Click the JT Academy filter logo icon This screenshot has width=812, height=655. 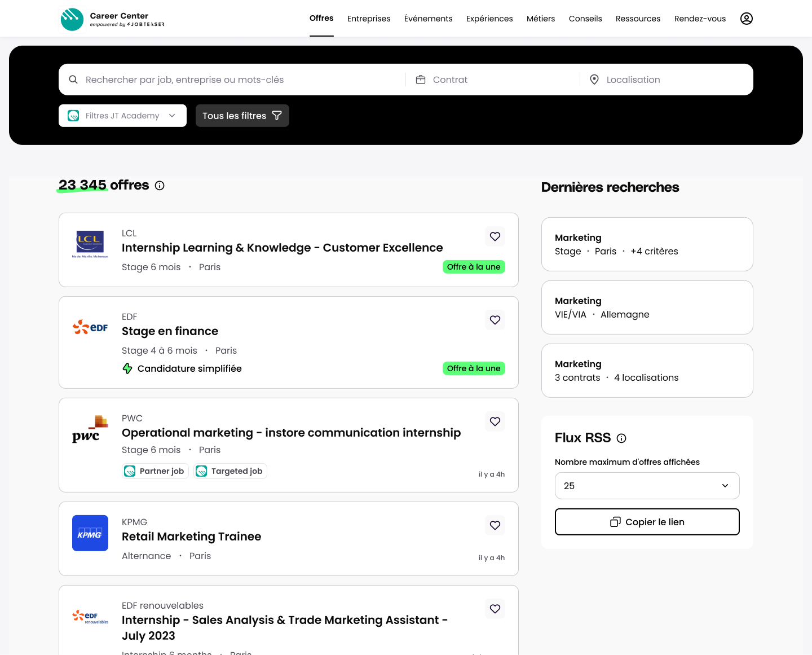73,116
